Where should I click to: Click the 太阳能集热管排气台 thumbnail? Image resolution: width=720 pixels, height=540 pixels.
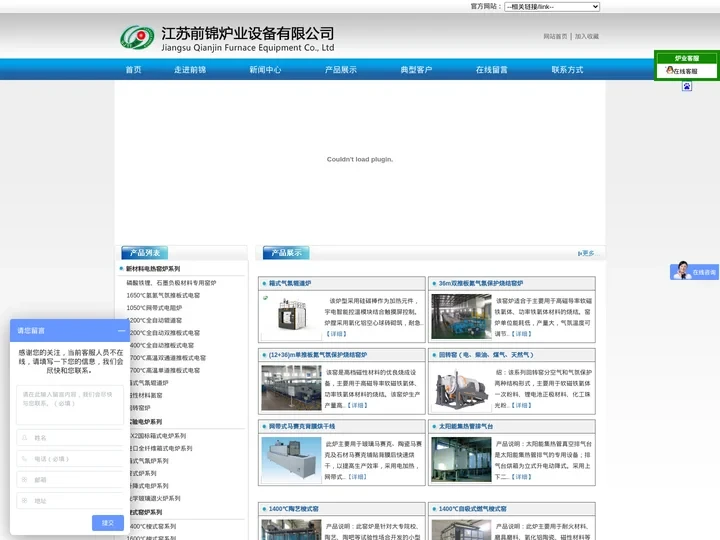[461, 459]
